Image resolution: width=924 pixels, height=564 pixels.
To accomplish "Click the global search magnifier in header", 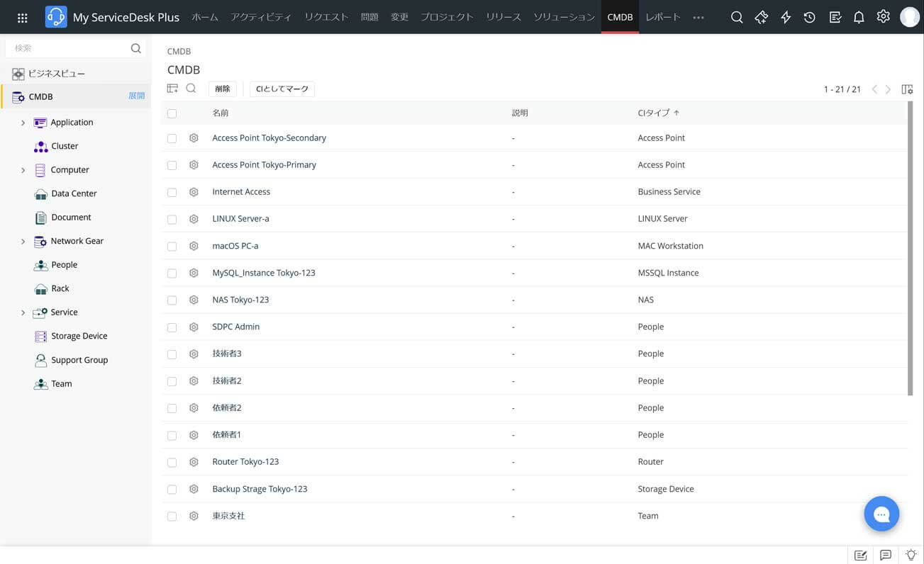I will (x=737, y=18).
